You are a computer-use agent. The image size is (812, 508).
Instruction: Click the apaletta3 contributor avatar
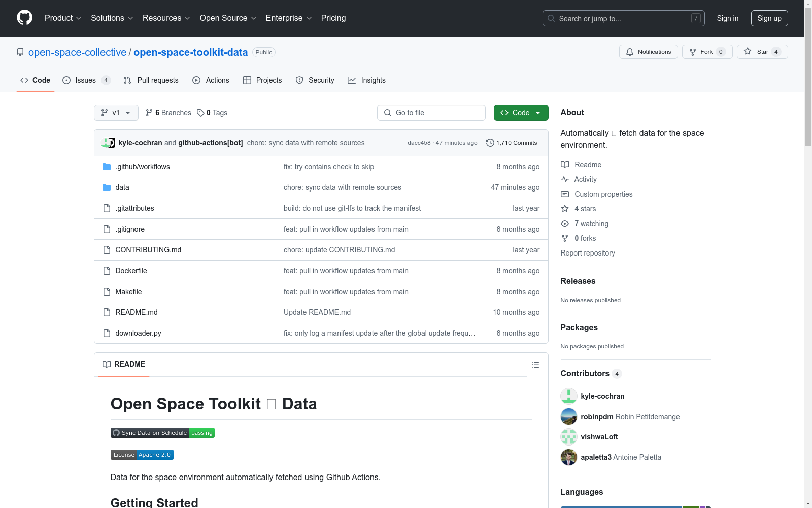[569, 457]
